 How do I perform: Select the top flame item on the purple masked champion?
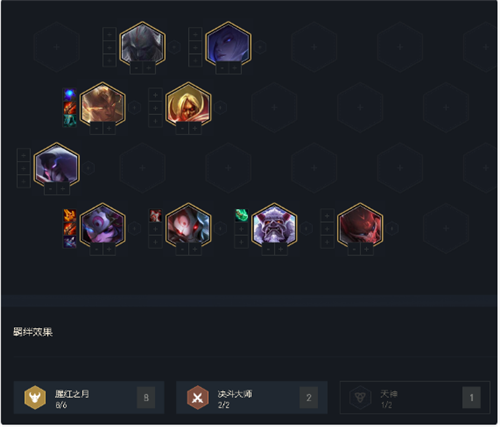pyautogui.click(x=70, y=216)
